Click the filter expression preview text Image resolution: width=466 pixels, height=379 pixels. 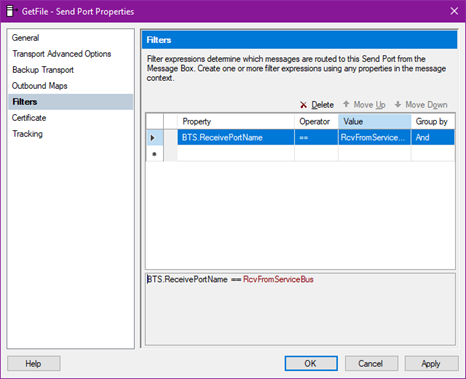(x=230, y=279)
